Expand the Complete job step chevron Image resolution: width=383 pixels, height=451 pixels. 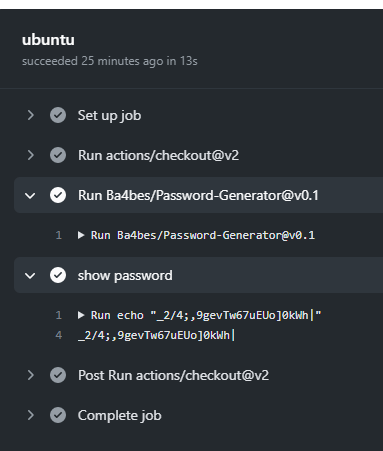30,415
